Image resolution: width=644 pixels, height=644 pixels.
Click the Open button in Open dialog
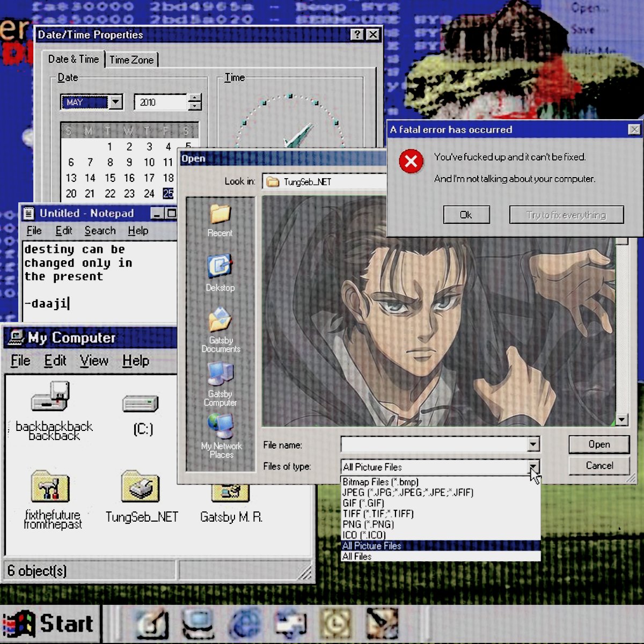coord(599,444)
